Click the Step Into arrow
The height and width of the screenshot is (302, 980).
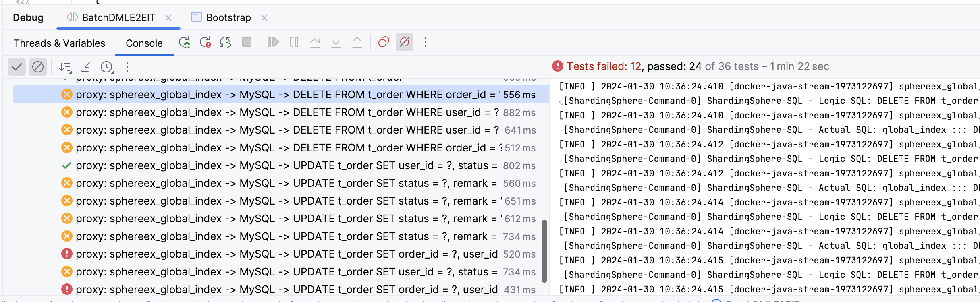tap(336, 42)
